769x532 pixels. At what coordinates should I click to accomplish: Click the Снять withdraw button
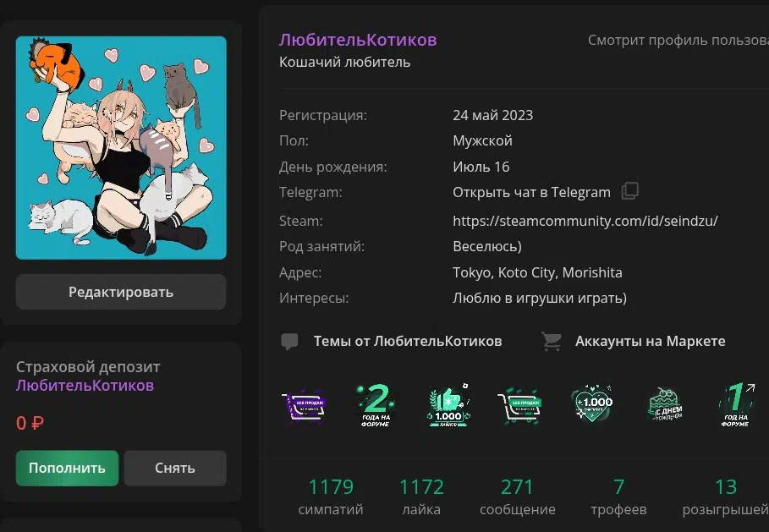click(x=175, y=468)
